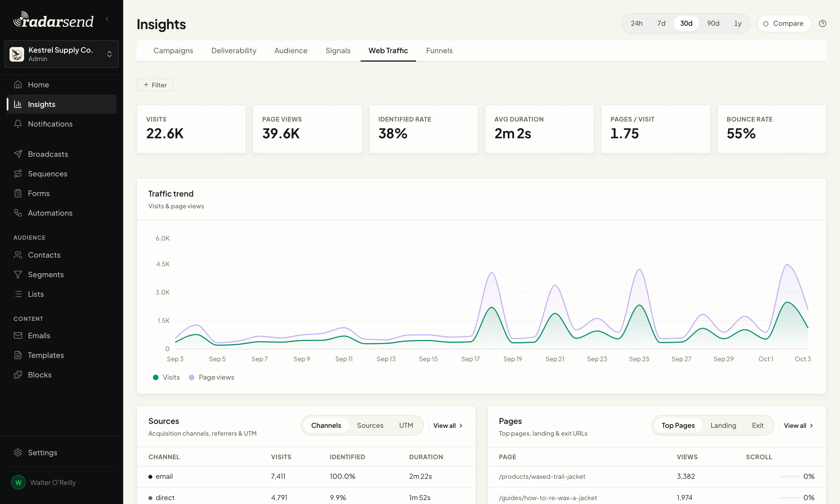
Task: Toggle the Page views legend series
Action: pyautogui.click(x=211, y=377)
